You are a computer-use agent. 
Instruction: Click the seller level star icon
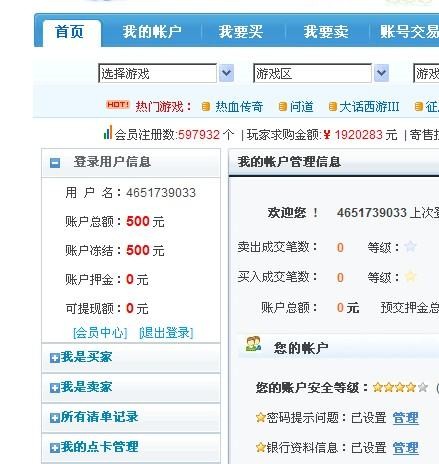pyautogui.click(x=410, y=247)
